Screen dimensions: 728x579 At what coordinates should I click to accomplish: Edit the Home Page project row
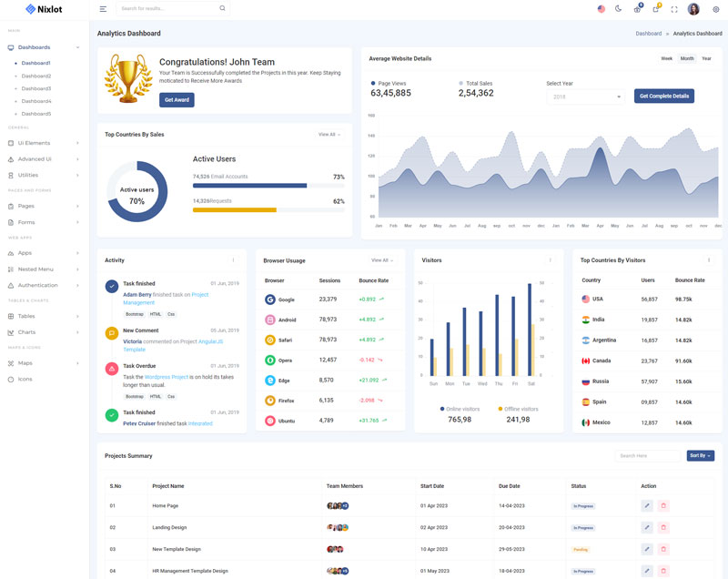(x=647, y=505)
